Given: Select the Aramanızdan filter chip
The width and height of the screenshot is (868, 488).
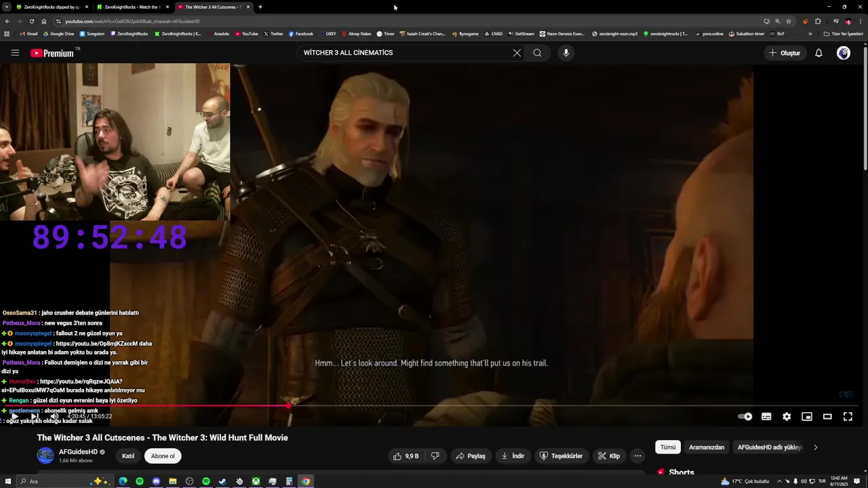Looking at the screenshot, I should [707, 447].
